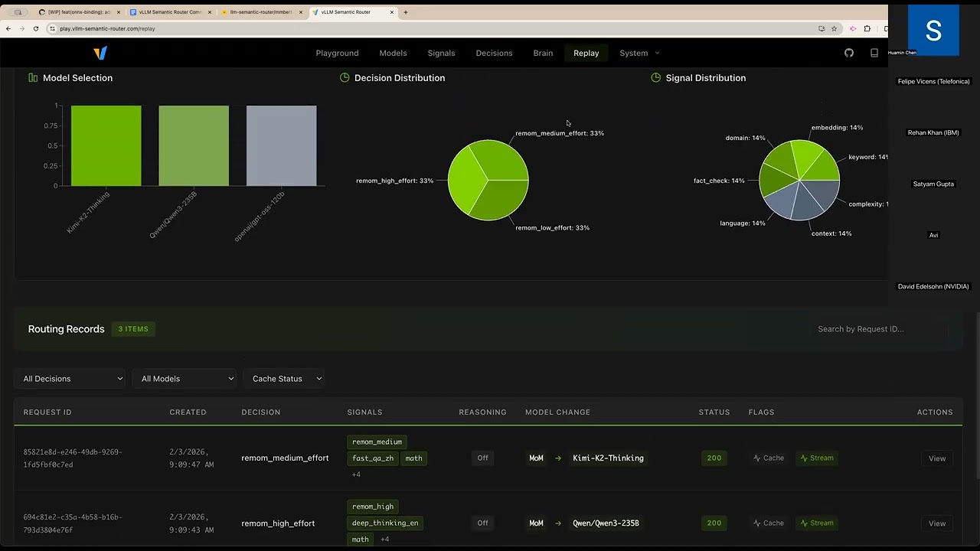This screenshot has height=551, width=980.
Task: Open the browser extensions puzzle icon
Action: click(867, 28)
